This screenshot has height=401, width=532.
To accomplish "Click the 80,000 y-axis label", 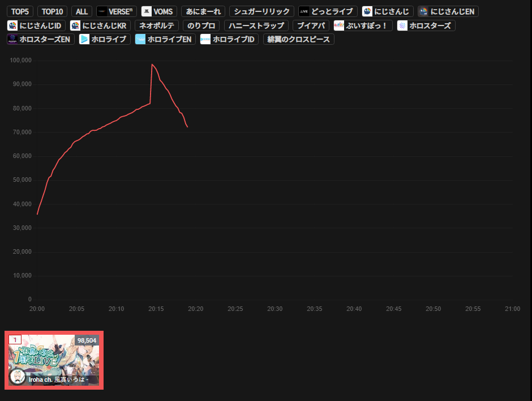I will pyautogui.click(x=22, y=108).
